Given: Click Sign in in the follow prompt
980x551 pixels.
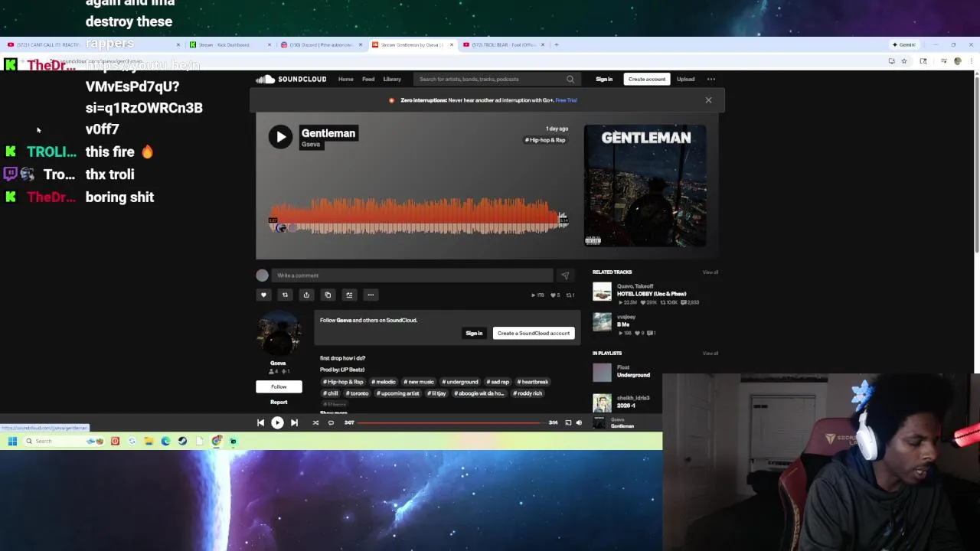Looking at the screenshot, I should tap(474, 333).
